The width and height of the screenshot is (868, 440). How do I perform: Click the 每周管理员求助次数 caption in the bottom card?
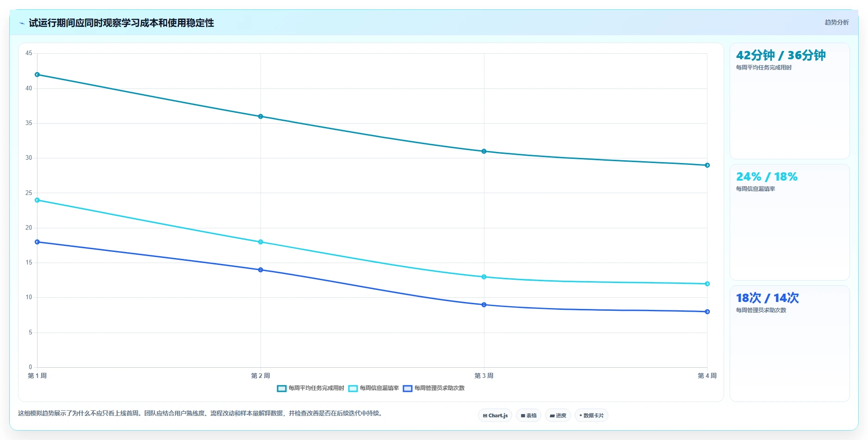point(761,310)
